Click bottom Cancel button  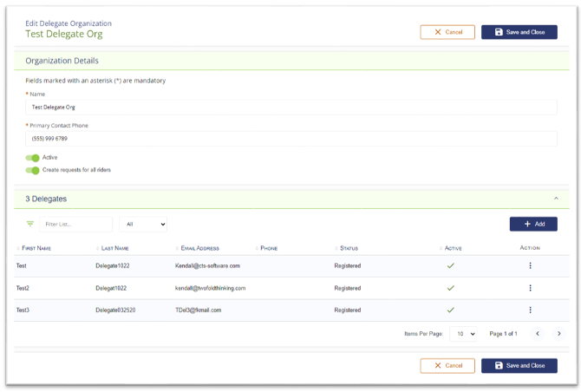pyautogui.click(x=447, y=366)
